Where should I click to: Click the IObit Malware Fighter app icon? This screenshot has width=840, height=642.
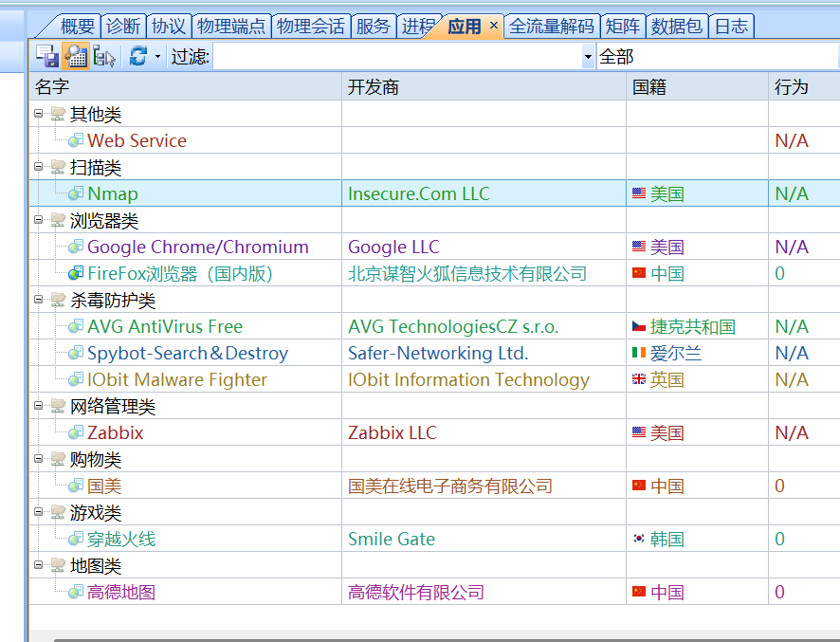point(76,379)
